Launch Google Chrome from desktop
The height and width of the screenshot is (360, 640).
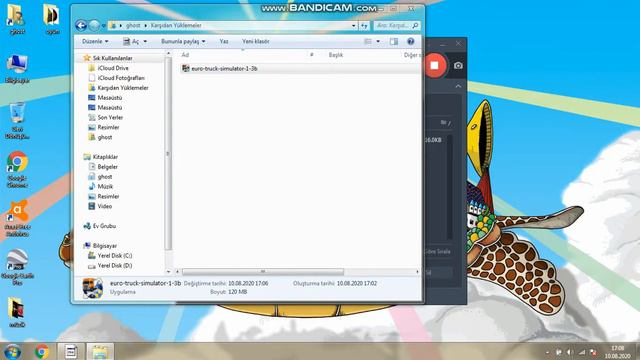point(17,170)
